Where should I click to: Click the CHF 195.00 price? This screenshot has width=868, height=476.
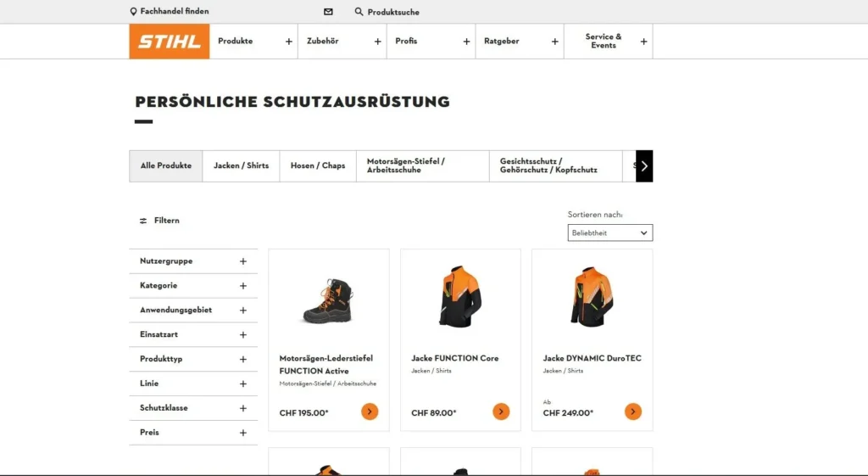[x=304, y=413]
